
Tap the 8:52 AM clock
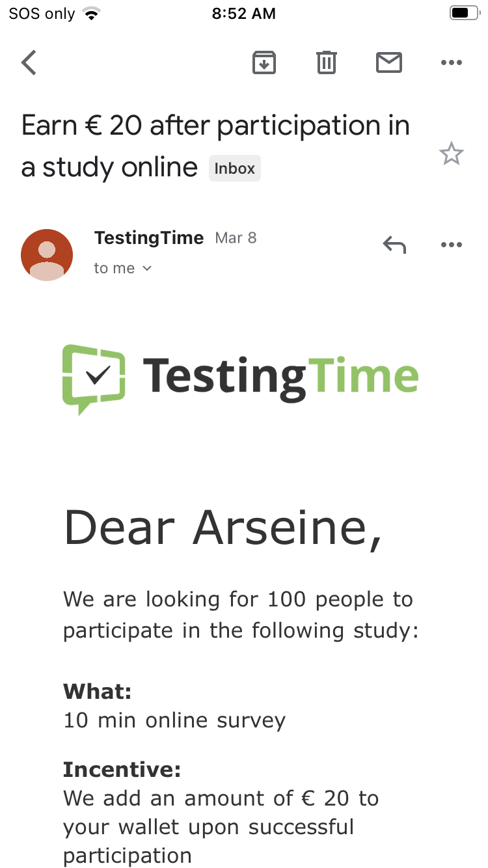244,14
